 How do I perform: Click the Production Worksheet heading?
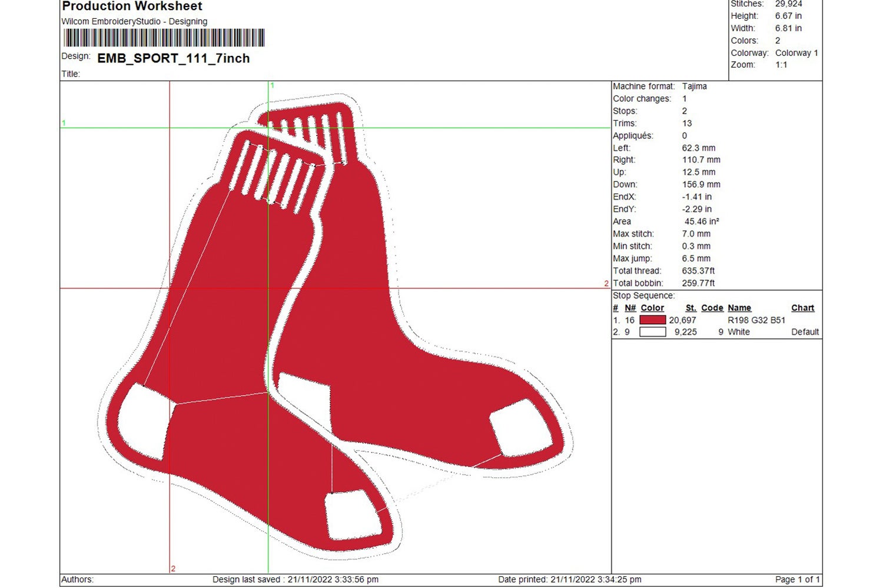132,6
